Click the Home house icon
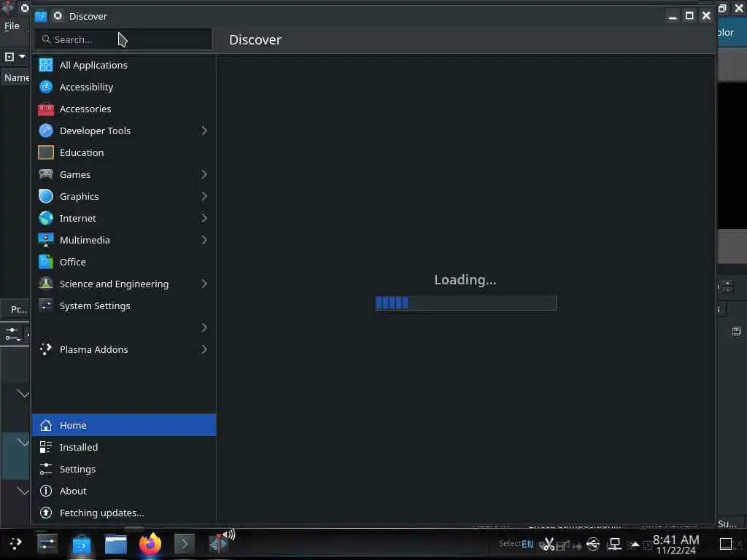 point(46,425)
